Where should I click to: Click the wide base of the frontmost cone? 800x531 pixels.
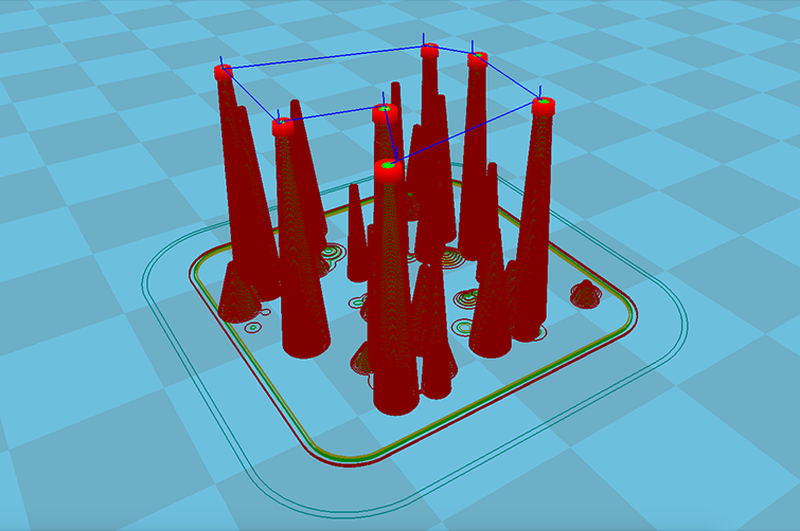click(395, 395)
